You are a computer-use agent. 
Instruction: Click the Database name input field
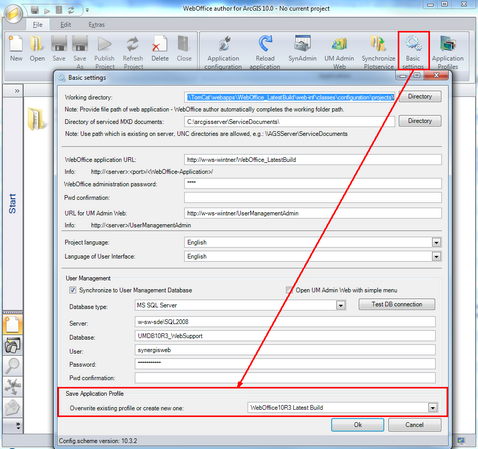click(x=285, y=336)
